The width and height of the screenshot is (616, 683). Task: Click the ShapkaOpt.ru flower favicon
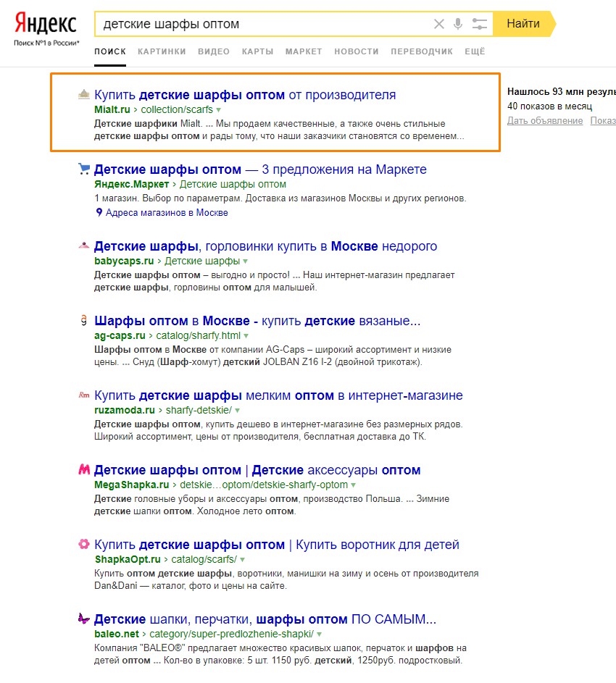[x=83, y=544]
